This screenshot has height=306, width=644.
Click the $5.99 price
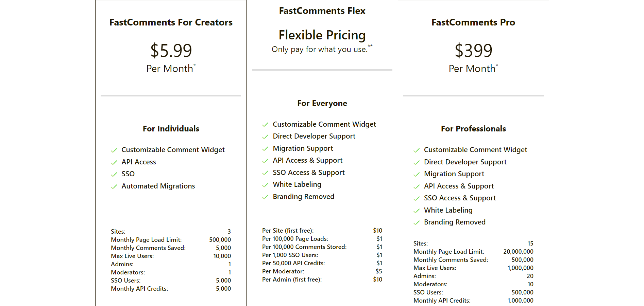(171, 51)
